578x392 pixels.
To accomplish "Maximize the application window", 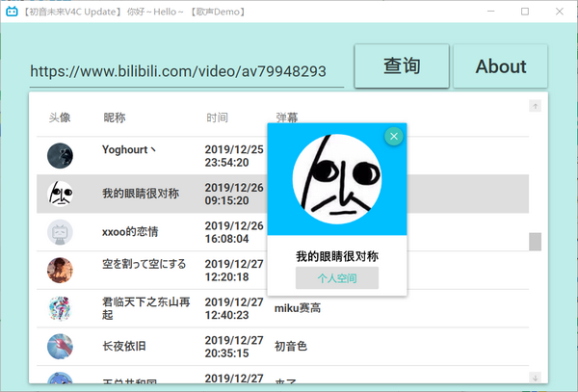I will click(525, 12).
